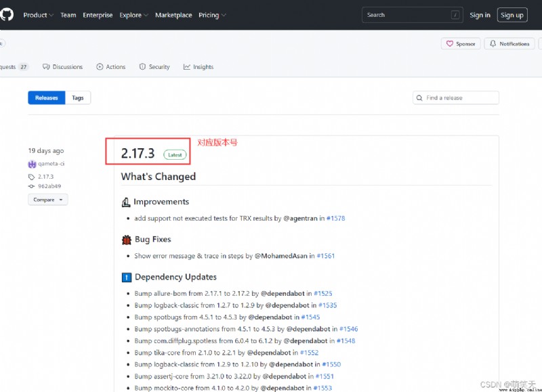Open the 2.17.3 tag link in sidebar

pos(45,177)
